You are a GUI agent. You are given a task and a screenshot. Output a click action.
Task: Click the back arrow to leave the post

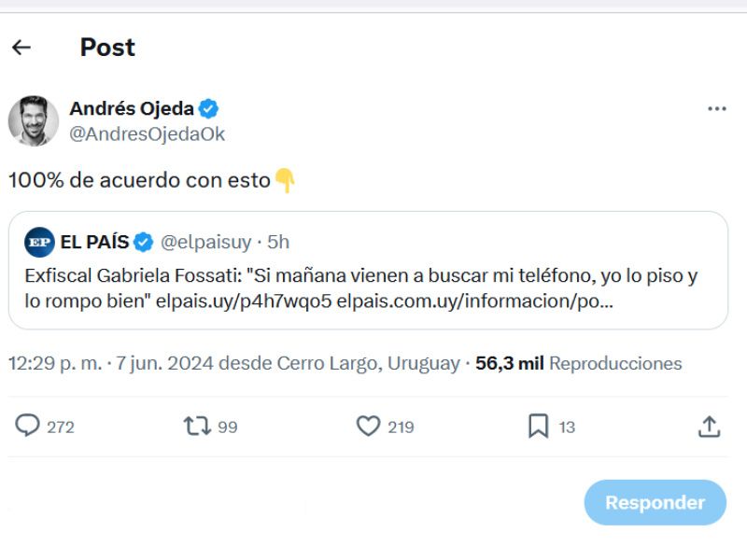coord(21,46)
